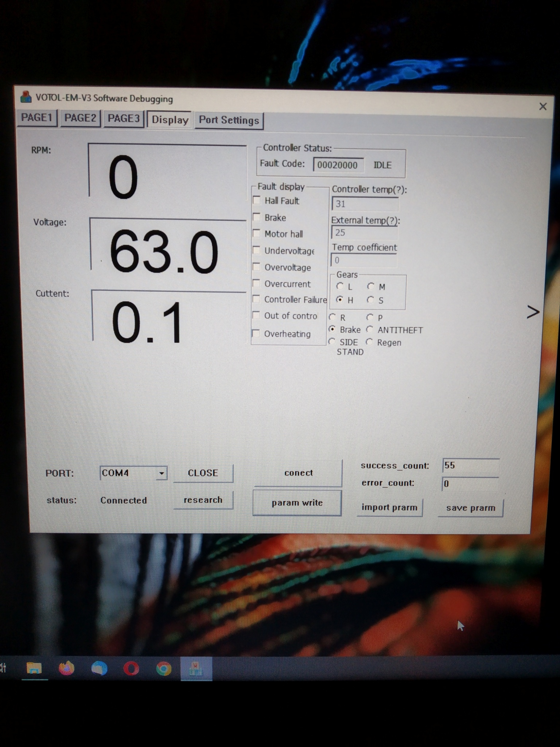The width and height of the screenshot is (560, 747).
Task: Open Google Chrome from the taskbar
Action: 164,669
